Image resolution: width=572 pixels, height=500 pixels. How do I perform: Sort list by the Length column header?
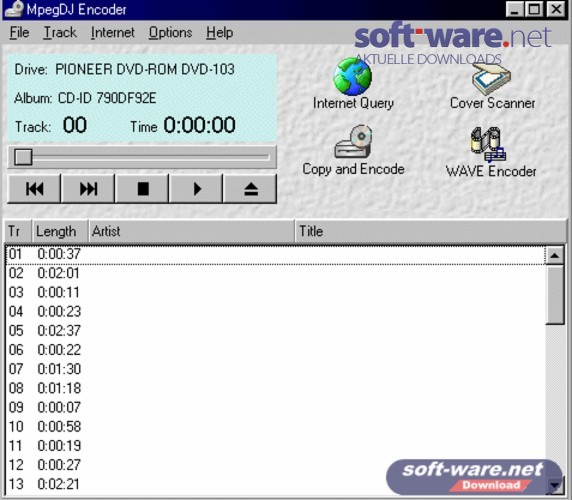pyautogui.click(x=60, y=231)
